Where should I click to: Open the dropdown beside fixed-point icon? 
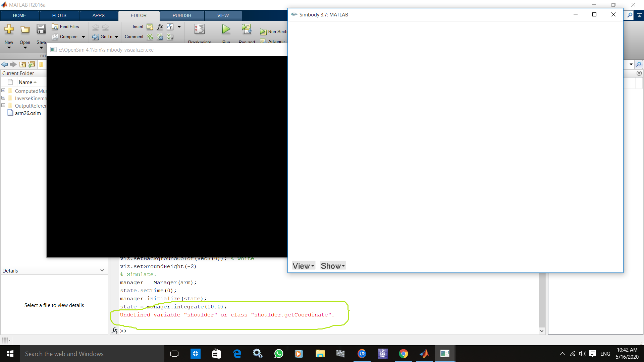[x=179, y=27]
